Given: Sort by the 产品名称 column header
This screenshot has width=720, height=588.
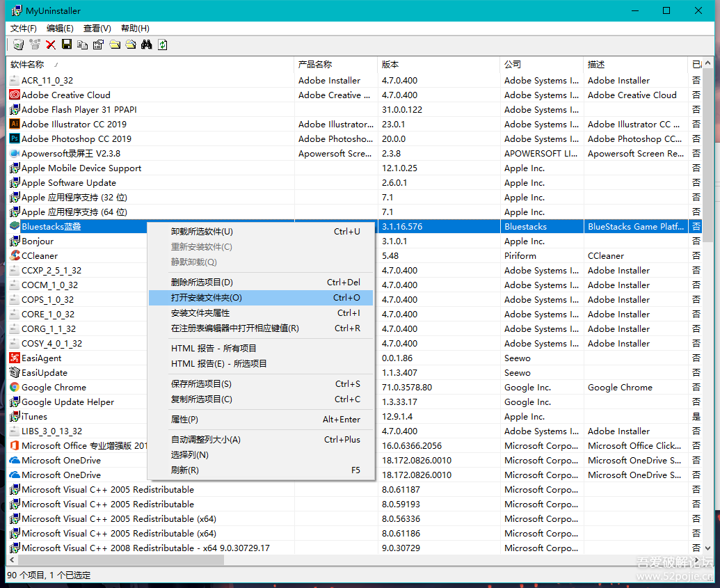Looking at the screenshot, I should 336,65.
